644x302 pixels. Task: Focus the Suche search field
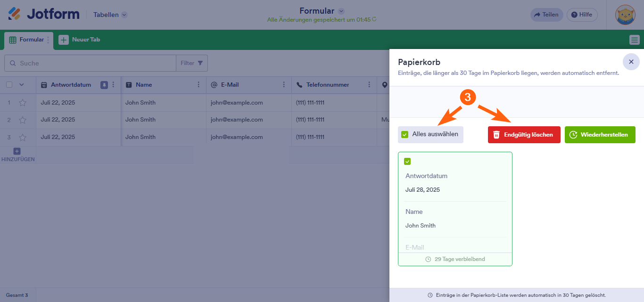pyautogui.click(x=90, y=63)
